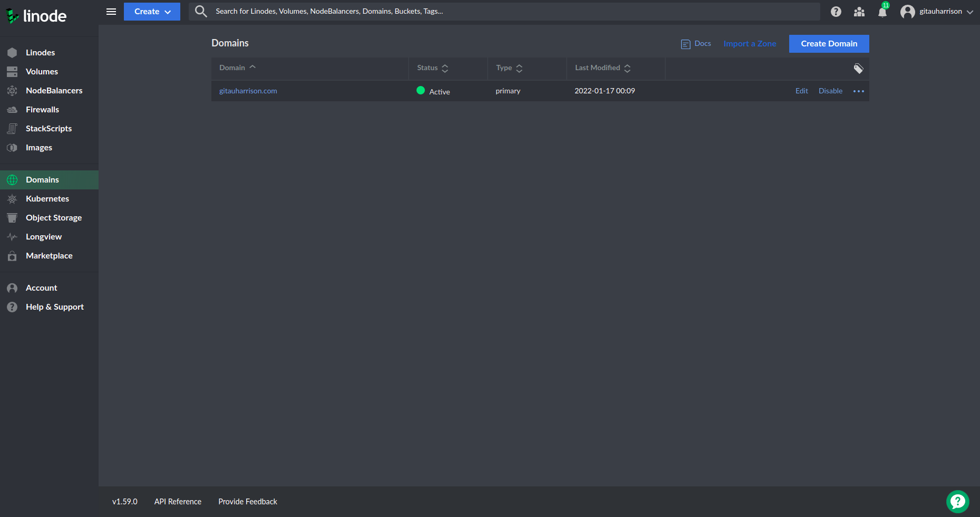Select the Marketplace label
The height and width of the screenshot is (517, 980).
[x=49, y=256]
